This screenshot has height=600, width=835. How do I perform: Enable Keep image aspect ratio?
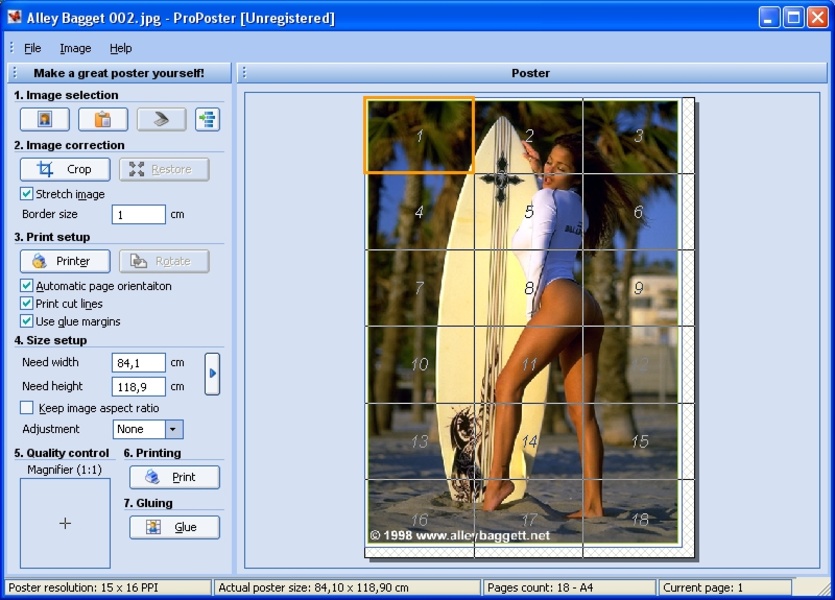pyautogui.click(x=27, y=408)
